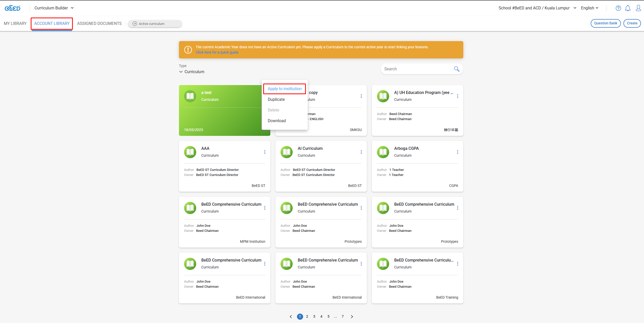Open the user profile icon
This screenshot has width=644, height=323.
(x=638, y=8)
